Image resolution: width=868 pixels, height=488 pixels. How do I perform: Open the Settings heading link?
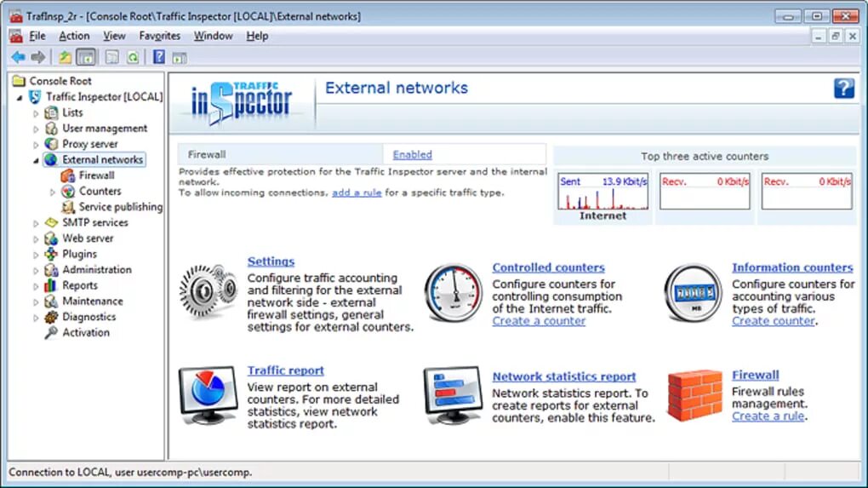click(271, 261)
